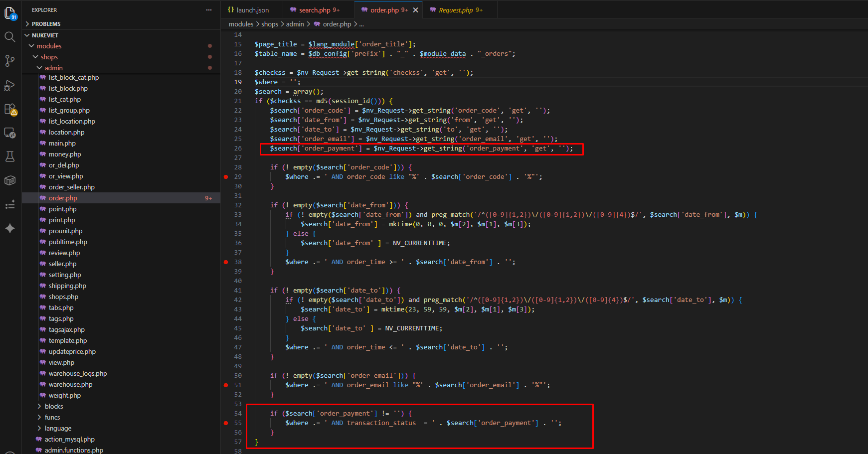Image resolution: width=868 pixels, height=454 pixels.
Task: Click the braces icon on launch.json tab
Action: pos(231,10)
